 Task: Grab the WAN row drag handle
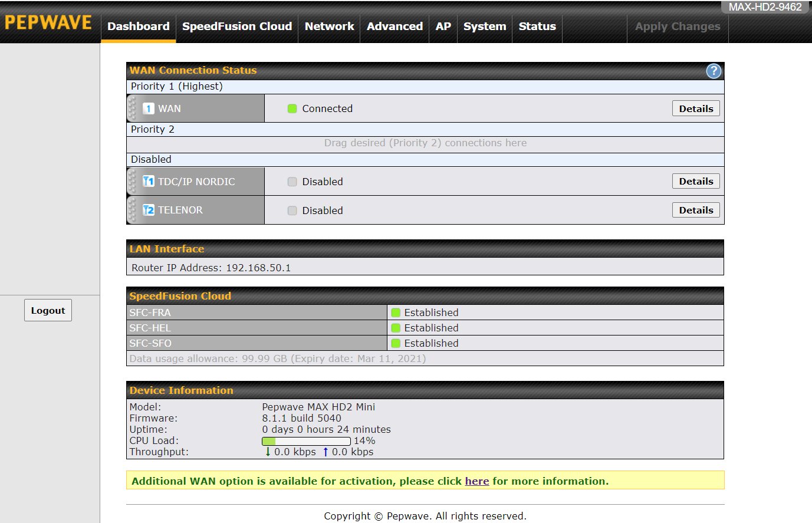[x=132, y=108]
